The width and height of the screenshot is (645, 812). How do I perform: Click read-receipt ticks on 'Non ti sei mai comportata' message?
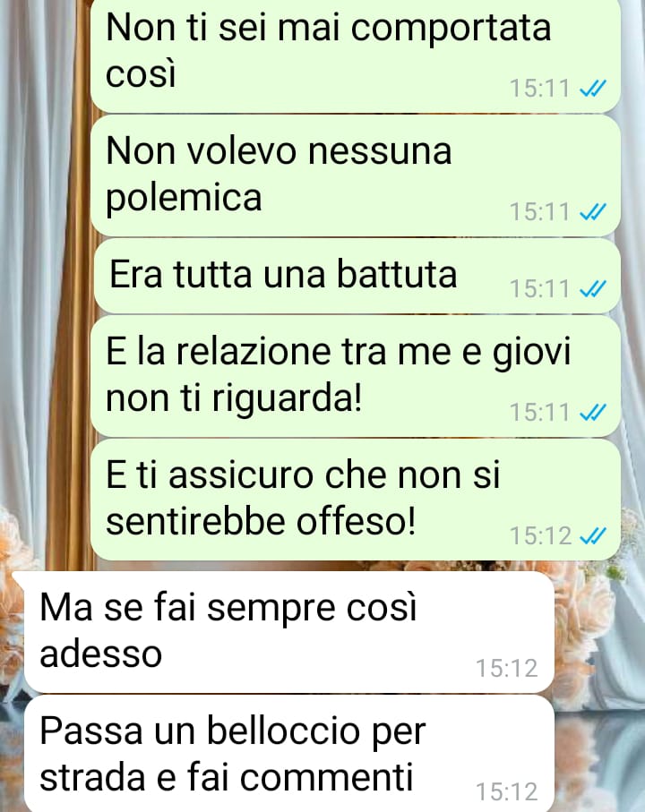(x=593, y=89)
